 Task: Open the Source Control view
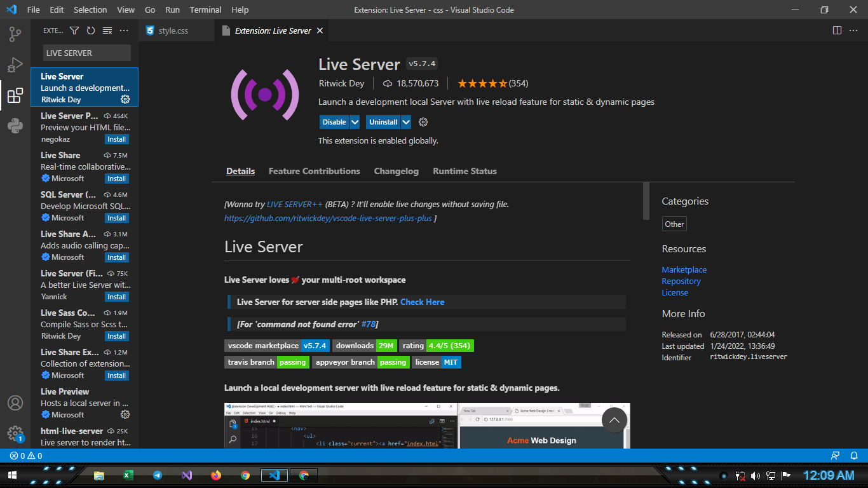(15, 34)
